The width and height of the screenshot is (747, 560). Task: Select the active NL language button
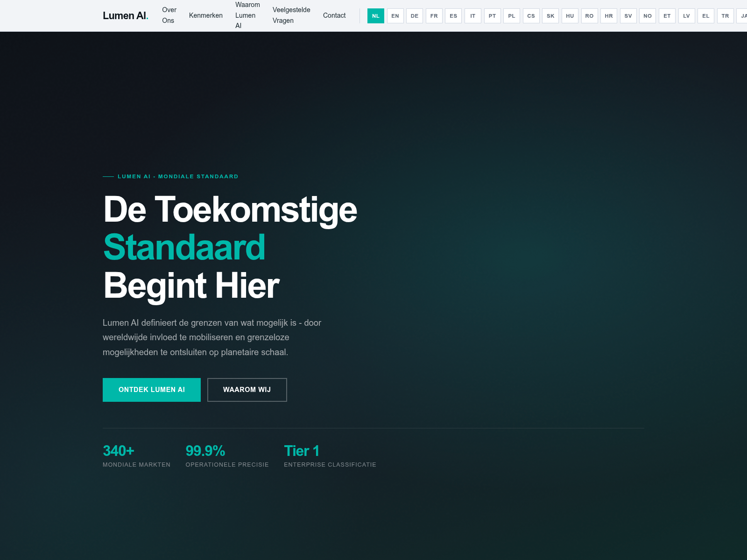[x=376, y=16]
